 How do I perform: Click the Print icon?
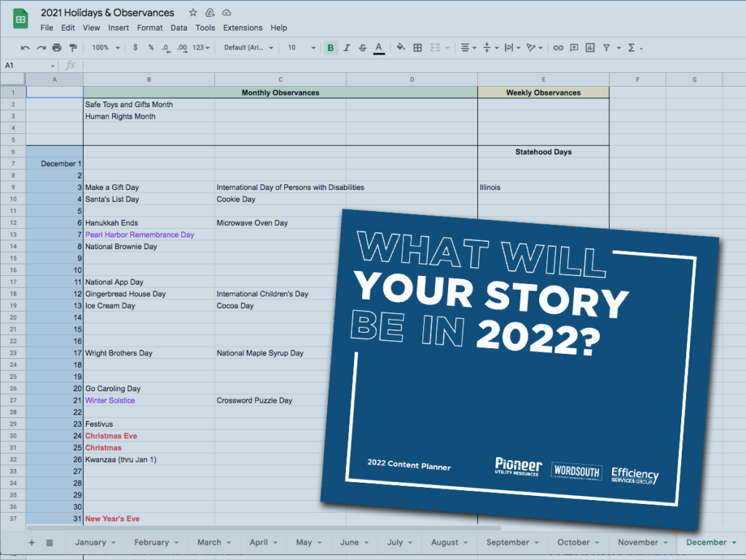(x=57, y=48)
